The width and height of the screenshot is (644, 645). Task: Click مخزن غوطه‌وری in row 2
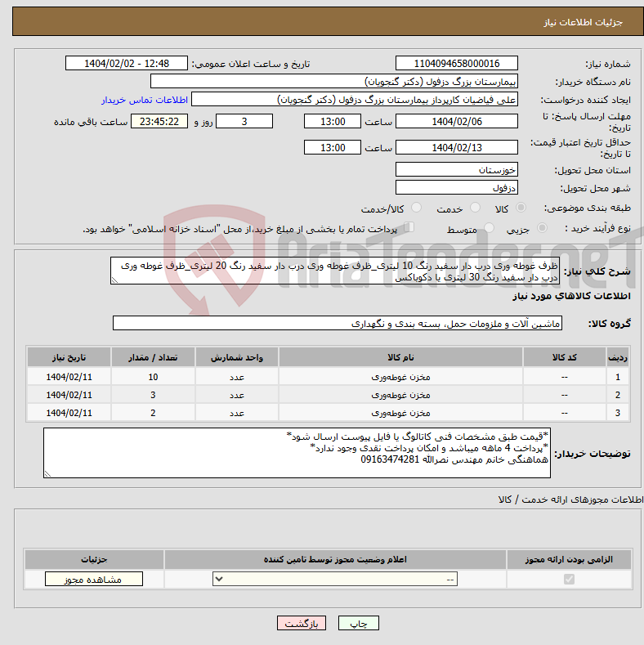tap(400, 395)
